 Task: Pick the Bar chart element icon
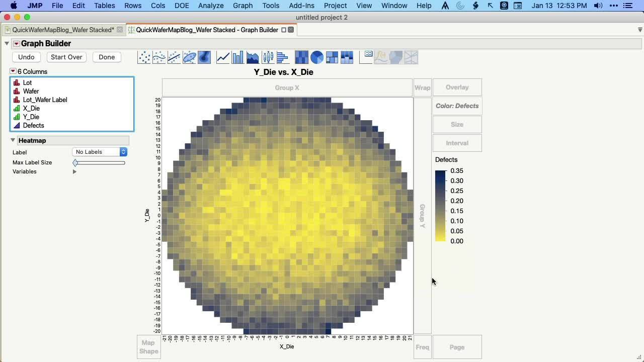237,57
